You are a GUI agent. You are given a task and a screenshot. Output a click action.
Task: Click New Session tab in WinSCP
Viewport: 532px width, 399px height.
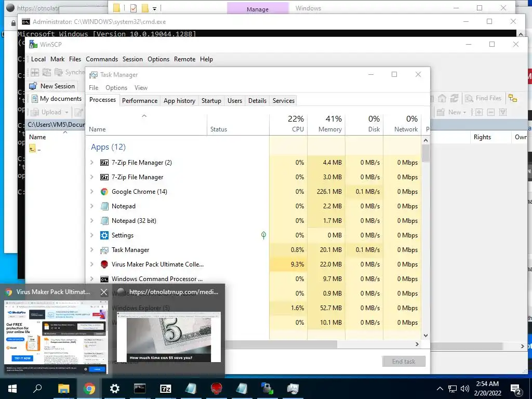coord(52,86)
